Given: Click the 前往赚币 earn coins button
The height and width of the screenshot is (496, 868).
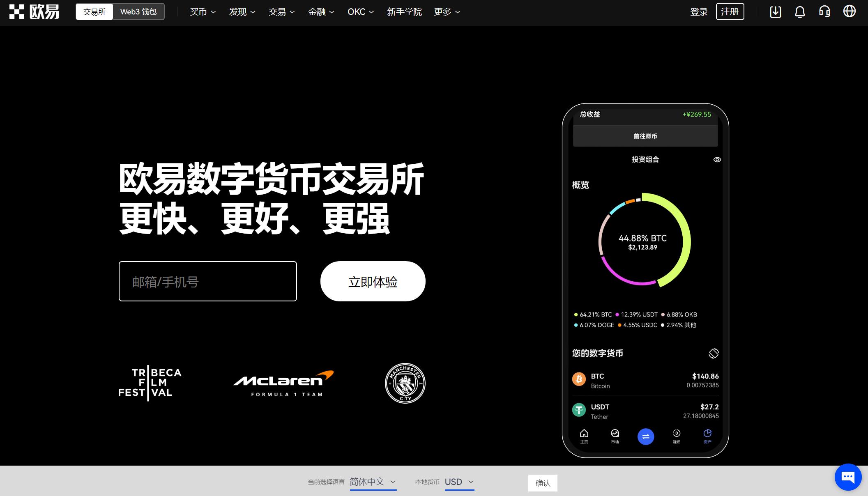Looking at the screenshot, I should coord(645,136).
